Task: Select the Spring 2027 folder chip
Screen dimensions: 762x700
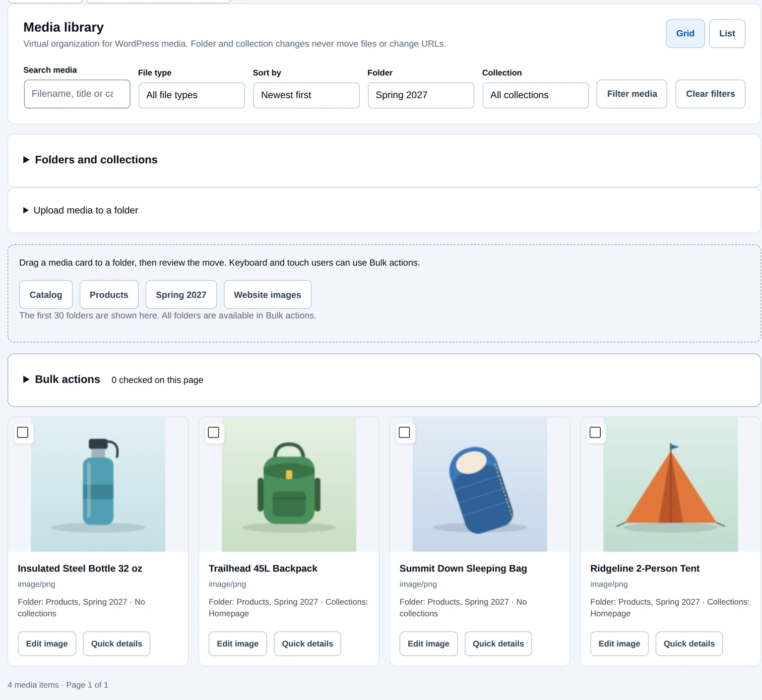Action: coord(181,295)
